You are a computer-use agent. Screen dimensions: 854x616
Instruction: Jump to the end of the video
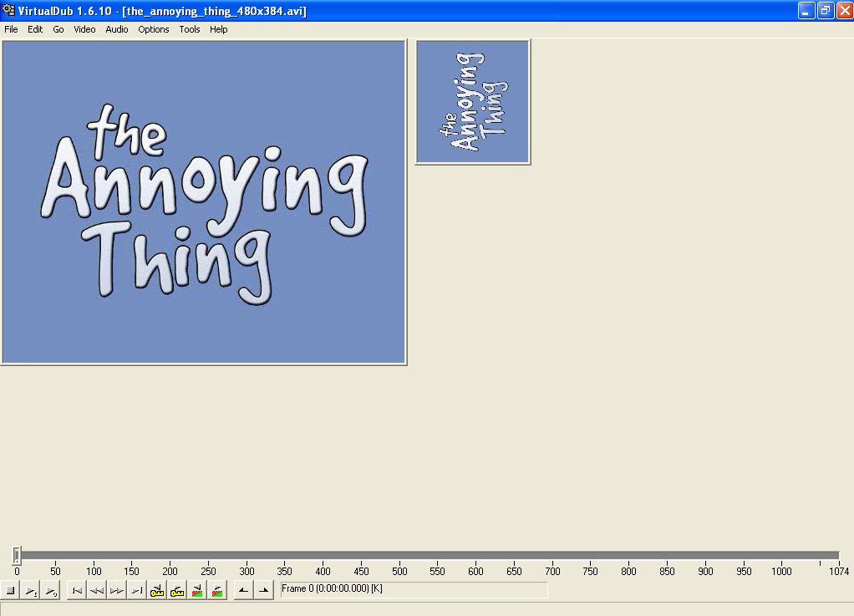(137, 590)
